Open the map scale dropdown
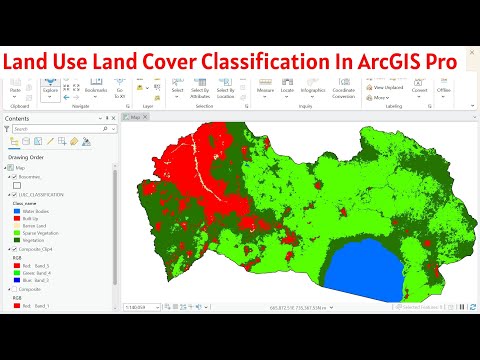This screenshot has height=360, width=480. point(157,307)
